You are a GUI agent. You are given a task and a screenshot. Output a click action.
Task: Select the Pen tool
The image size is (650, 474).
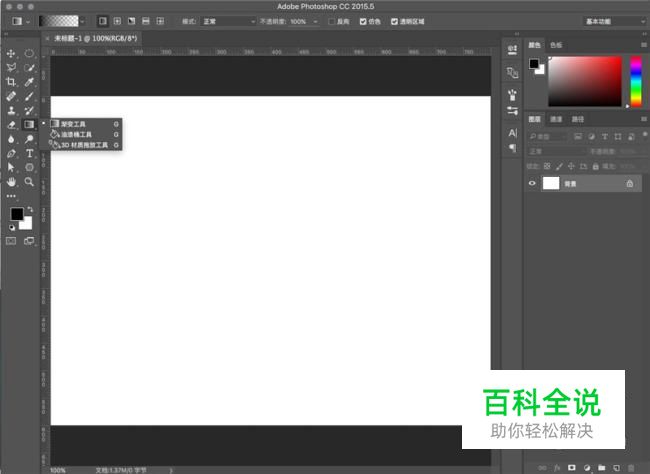(11, 154)
